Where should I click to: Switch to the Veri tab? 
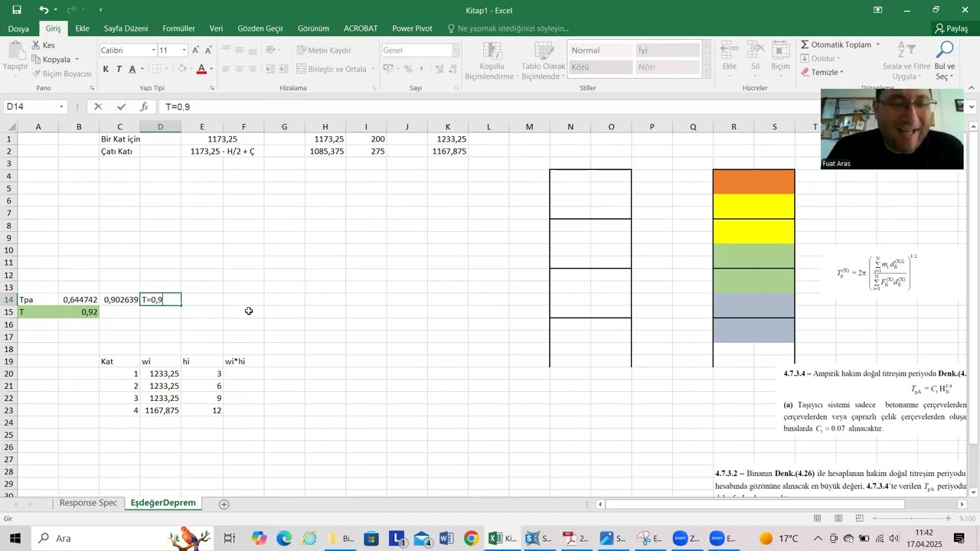(x=216, y=28)
